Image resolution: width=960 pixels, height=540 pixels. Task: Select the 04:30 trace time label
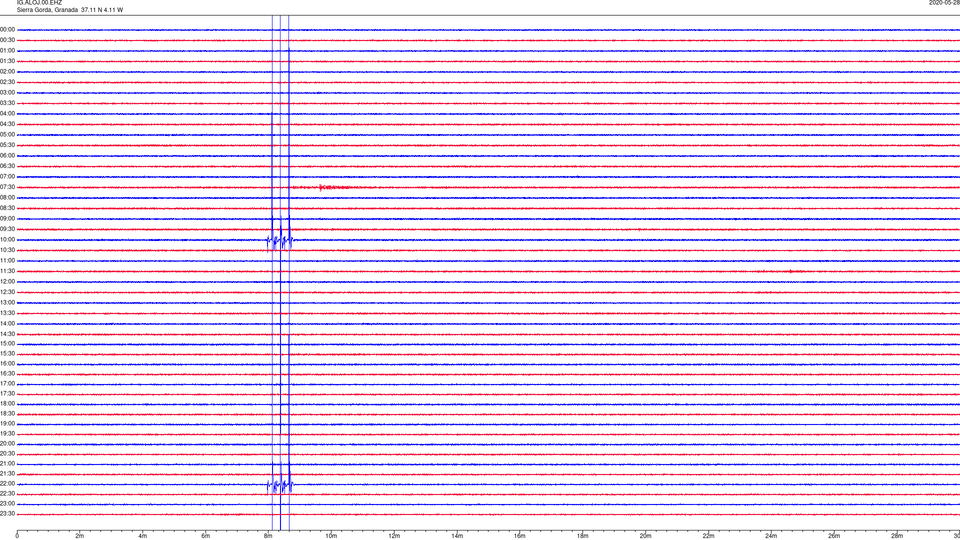7,124
